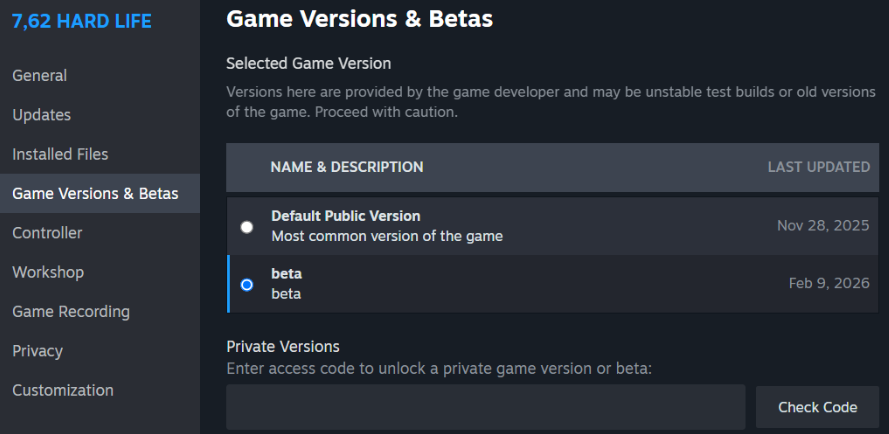This screenshot has width=889, height=434.
Task: Select the Default Public Version radio button
Action: click(247, 227)
